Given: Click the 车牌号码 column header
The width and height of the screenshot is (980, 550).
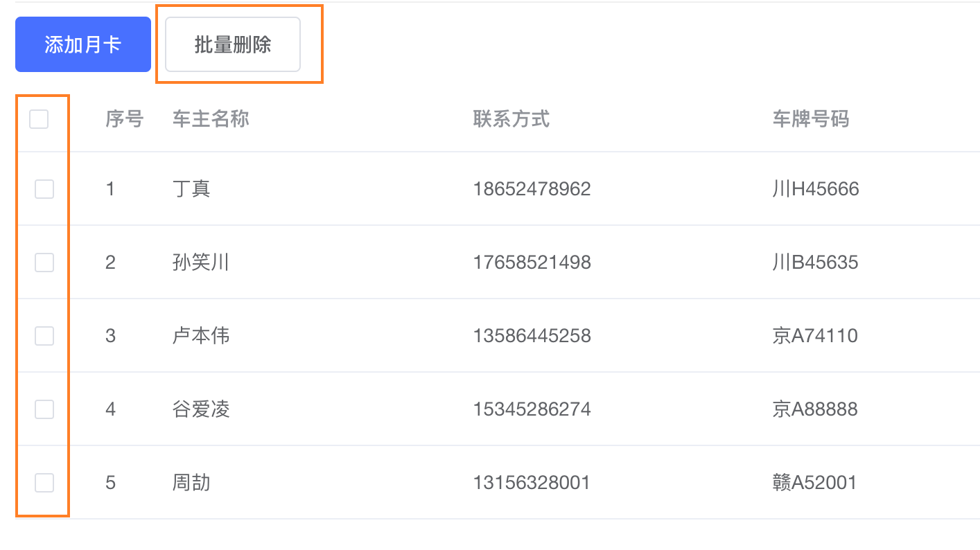Looking at the screenshot, I should [x=811, y=119].
